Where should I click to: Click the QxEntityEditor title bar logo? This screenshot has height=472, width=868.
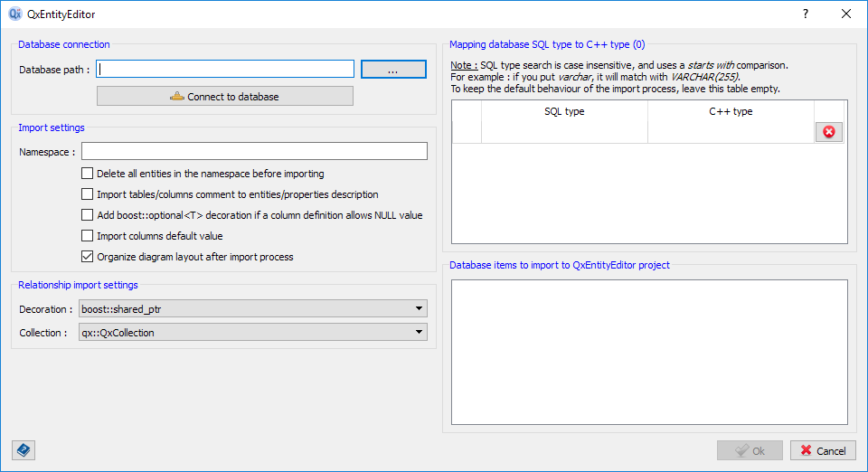pyautogui.click(x=14, y=14)
